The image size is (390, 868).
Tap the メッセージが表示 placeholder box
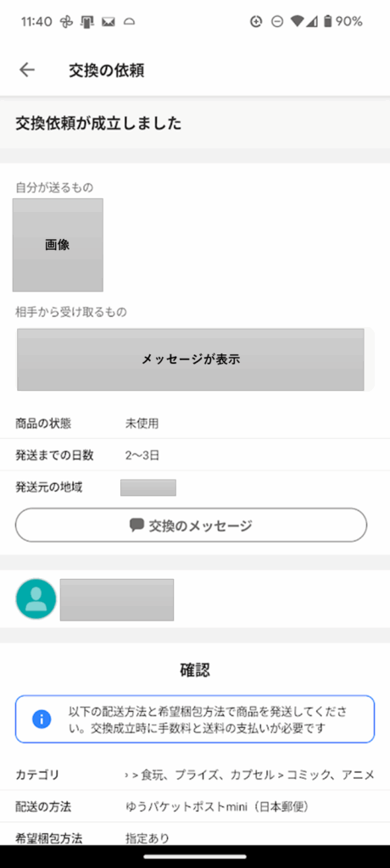click(x=191, y=359)
